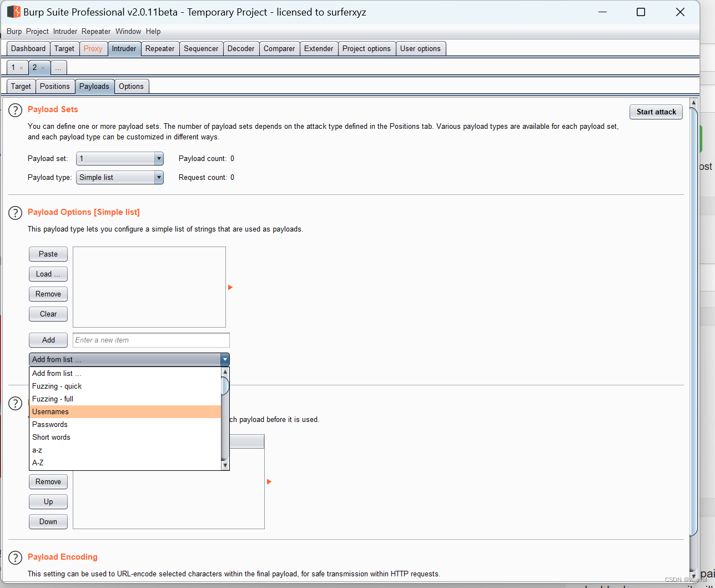
Task: Select Usernames from the list
Action: [x=125, y=411]
